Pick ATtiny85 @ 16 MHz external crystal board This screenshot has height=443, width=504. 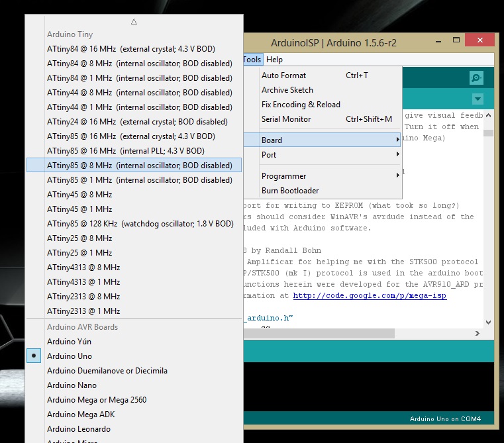(134, 136)
